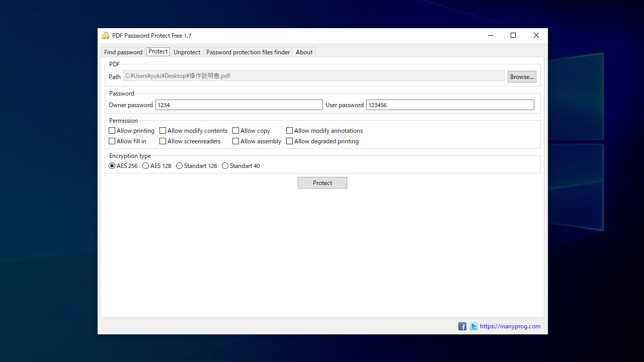
Task: Minimize the PDF Password Protect window
Action: [x=491, y=35]
